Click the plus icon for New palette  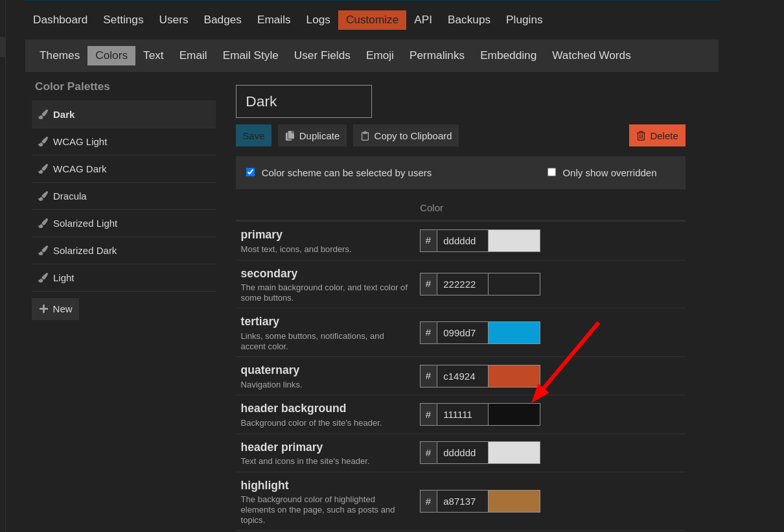coord(43,308)
